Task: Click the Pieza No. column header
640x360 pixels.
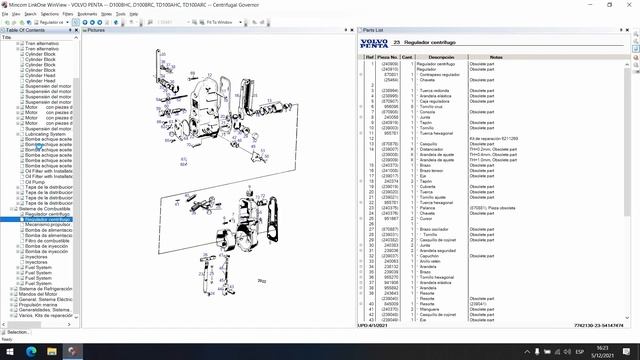Action: [387, 57]
